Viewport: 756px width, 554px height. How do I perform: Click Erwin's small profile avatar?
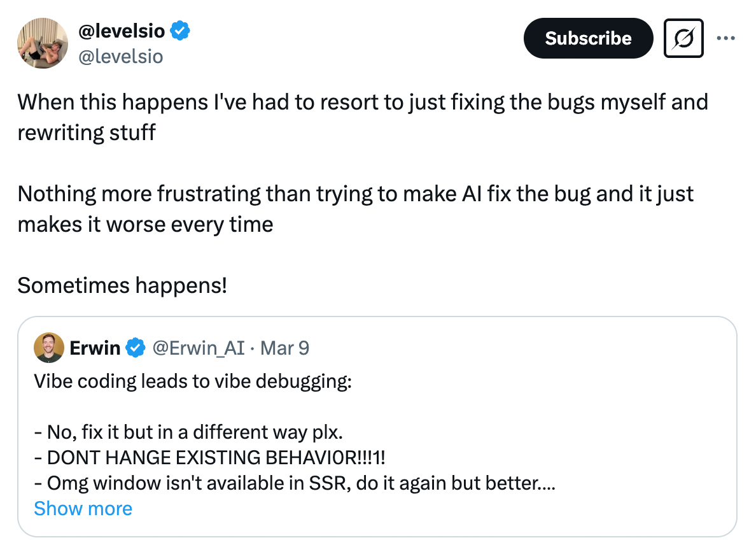coord(49,348)
